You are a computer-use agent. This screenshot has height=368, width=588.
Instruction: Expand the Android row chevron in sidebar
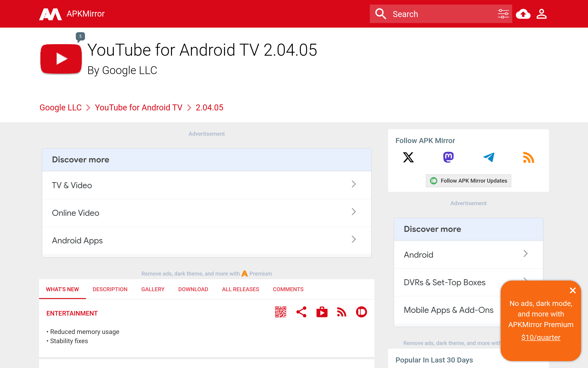[x=526, y=254]
